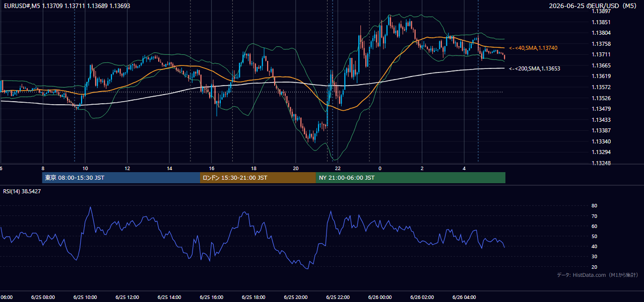
Task: Click the <-<200,SMA,1.13653 white label
Action: click(535, 68)
